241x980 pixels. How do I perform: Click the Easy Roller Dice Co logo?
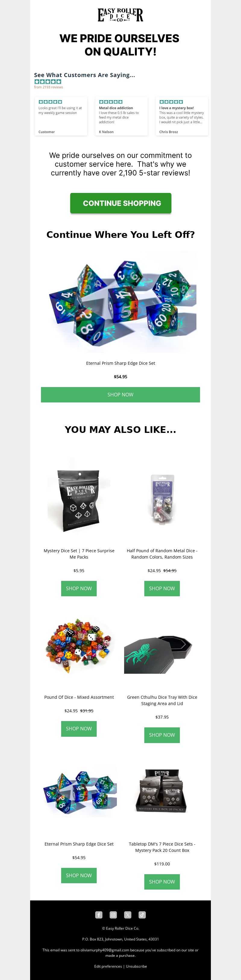pyautogui.click(x=120, y=15)
